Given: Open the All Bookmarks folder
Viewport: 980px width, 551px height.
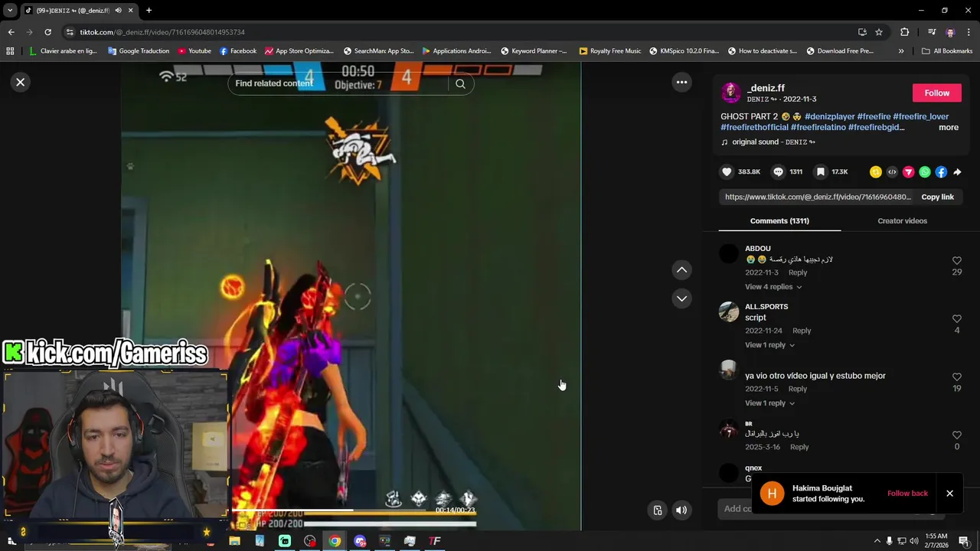Looking at the screenshot, I should [947, 51].
